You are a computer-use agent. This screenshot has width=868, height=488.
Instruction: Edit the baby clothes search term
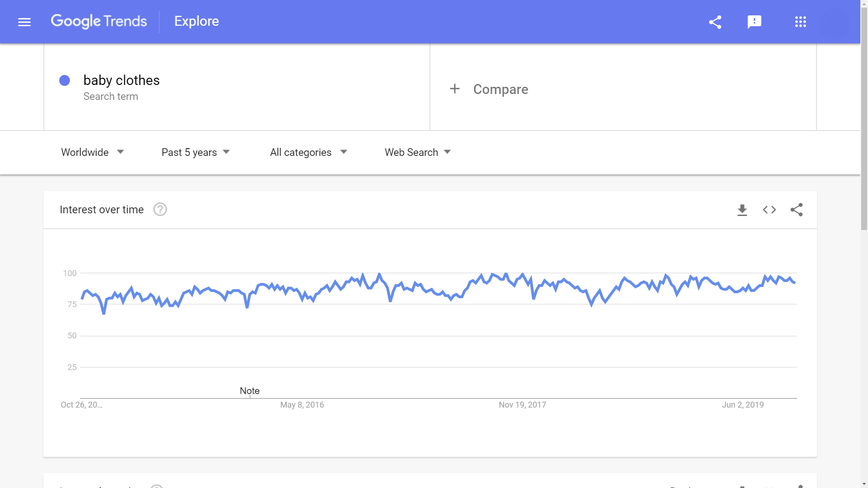[x=122, y=80]
